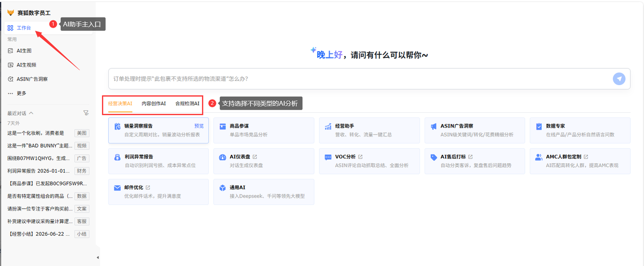This screenshot has height=266, width=644.
Task: Open conversation 【商品参谋】已发起B0C9GFSW9R
Action: click(48, 183)
